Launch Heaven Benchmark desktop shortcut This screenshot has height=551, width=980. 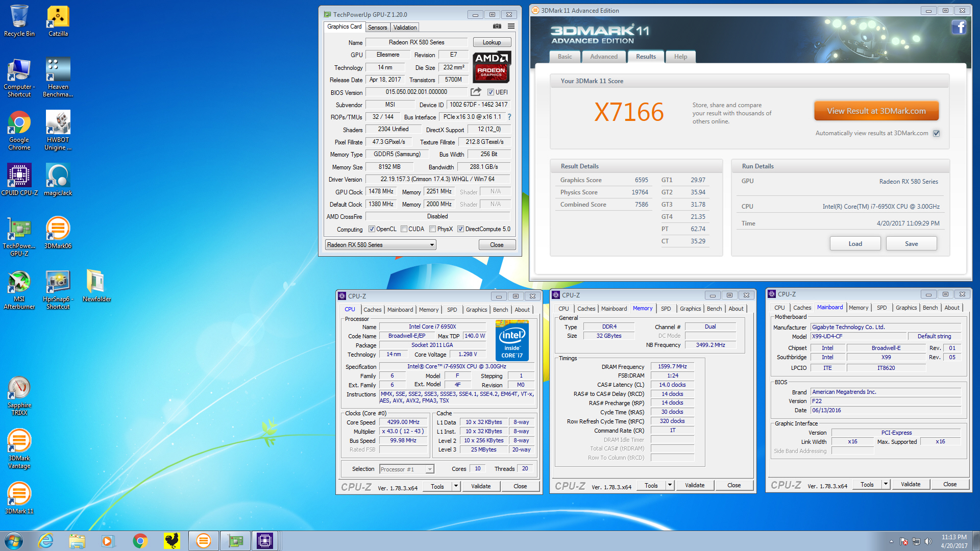58,78
